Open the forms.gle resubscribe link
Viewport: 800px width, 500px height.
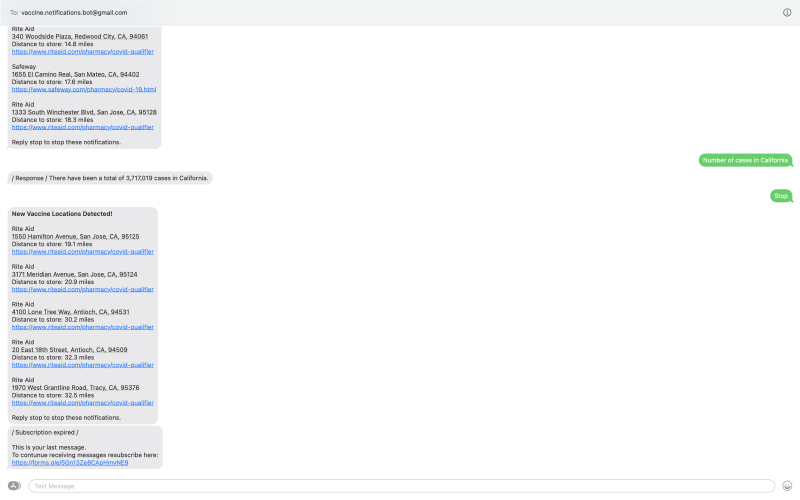pyautogui.click(x=70, y=463)
